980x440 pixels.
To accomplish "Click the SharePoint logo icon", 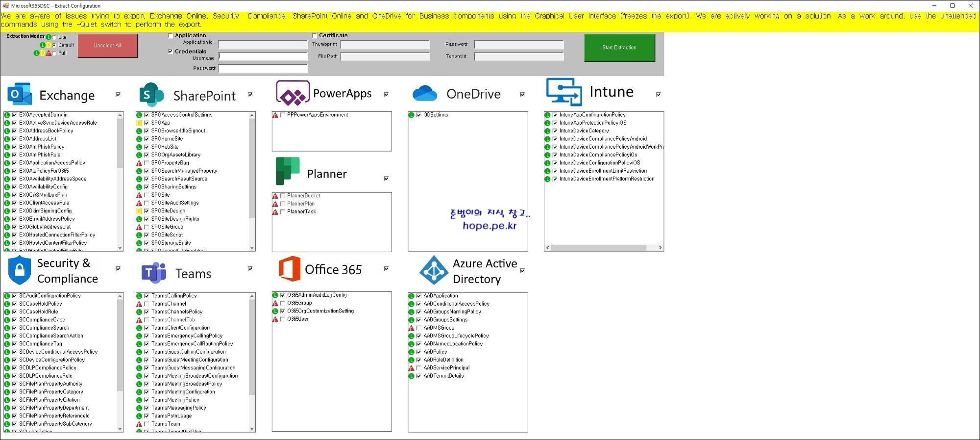I will click(151, 95).
